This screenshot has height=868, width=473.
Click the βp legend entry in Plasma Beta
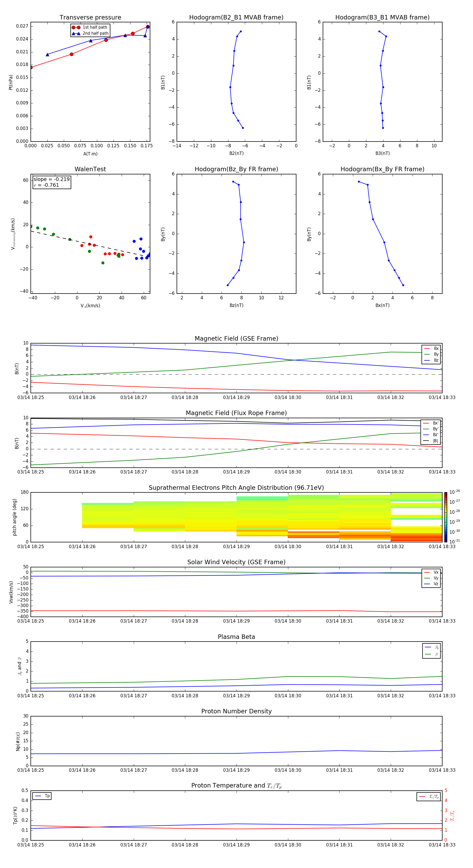431,647
